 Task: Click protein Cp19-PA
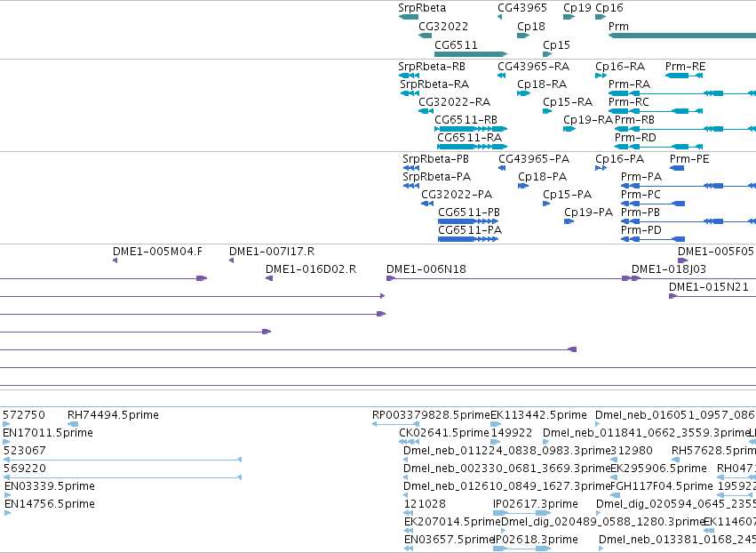coord(569,221)
